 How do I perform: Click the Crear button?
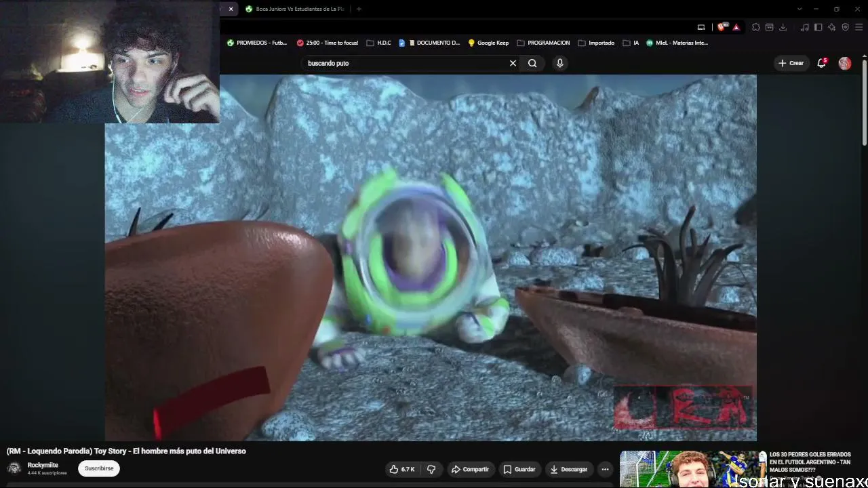(x=791, y=63)
